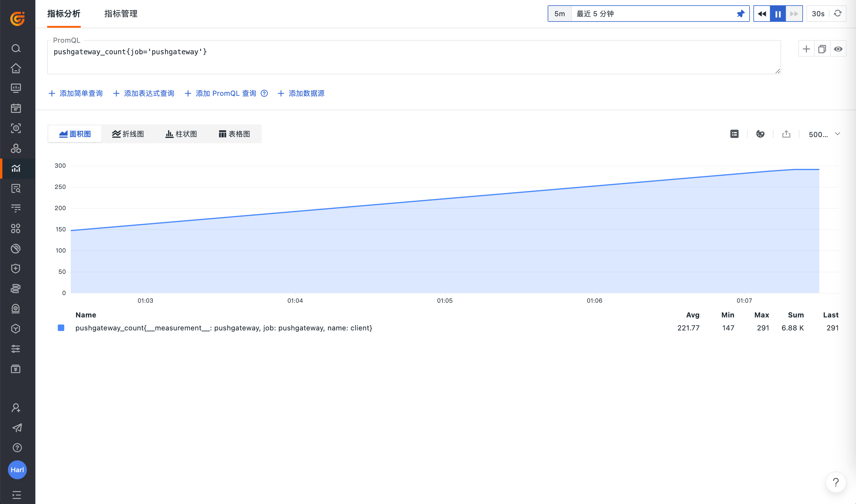Click the blue legend swatch for pushgateway_count
This screenshot has width=856, height=504.
point(61,328)
